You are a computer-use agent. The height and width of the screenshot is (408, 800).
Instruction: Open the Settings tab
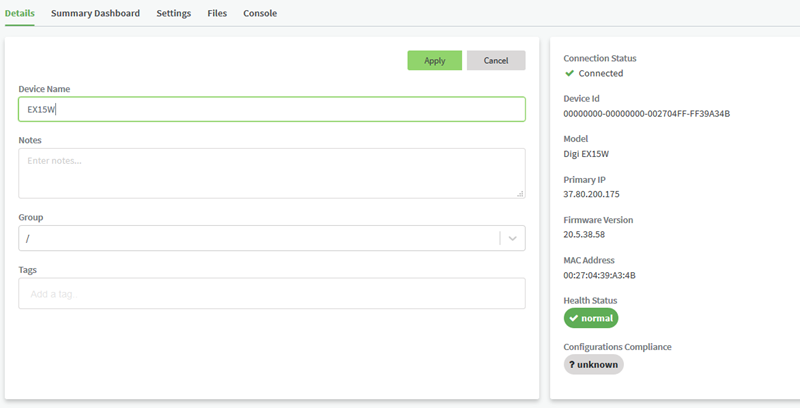pyautogui.click(x=174, y=13)
